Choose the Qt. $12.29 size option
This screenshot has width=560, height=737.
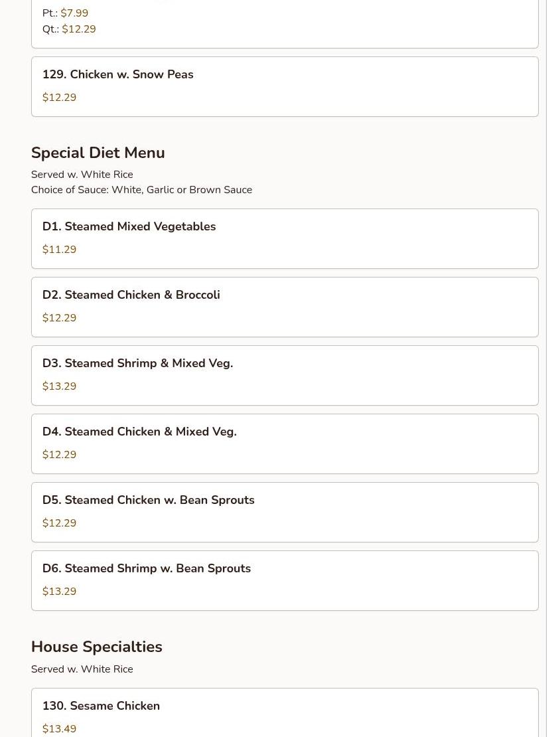pyautogui.click(x=69, y=29)
